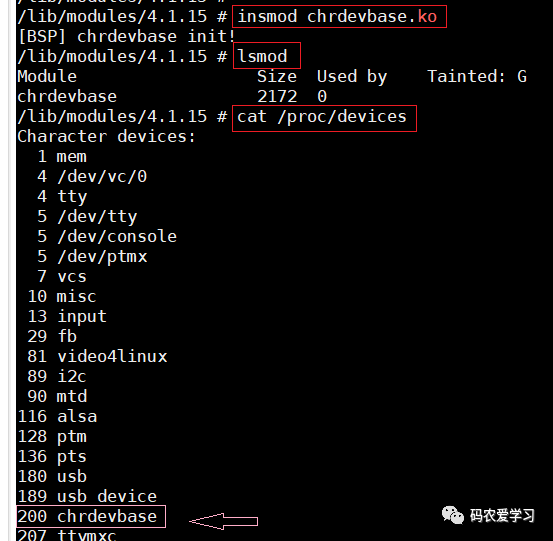The image size is (553, 541).
Task: Click the 'Tainted: G' header text
Action: (477, 76)
